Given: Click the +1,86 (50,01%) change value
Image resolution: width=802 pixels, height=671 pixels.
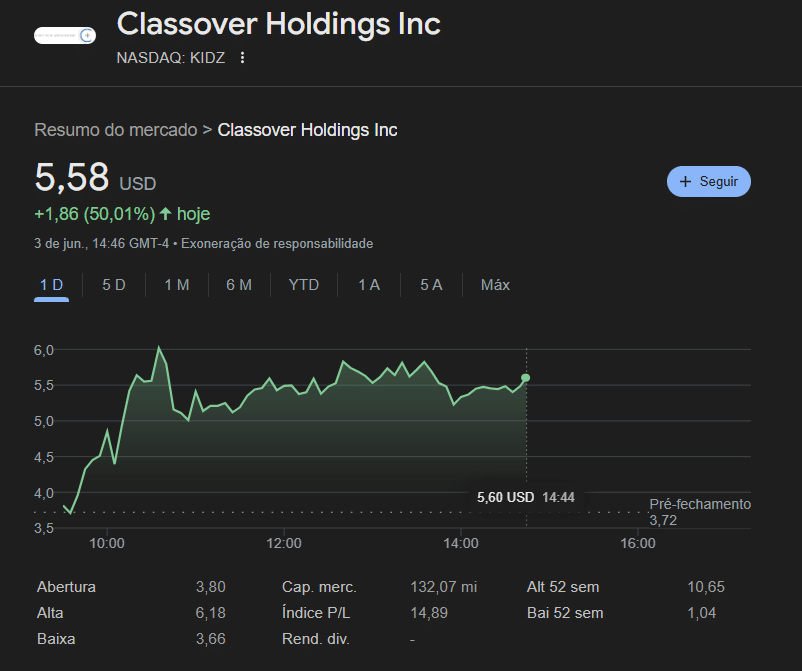Looking at the screenshot, I should pyautogui.click(x=95, y=214).
